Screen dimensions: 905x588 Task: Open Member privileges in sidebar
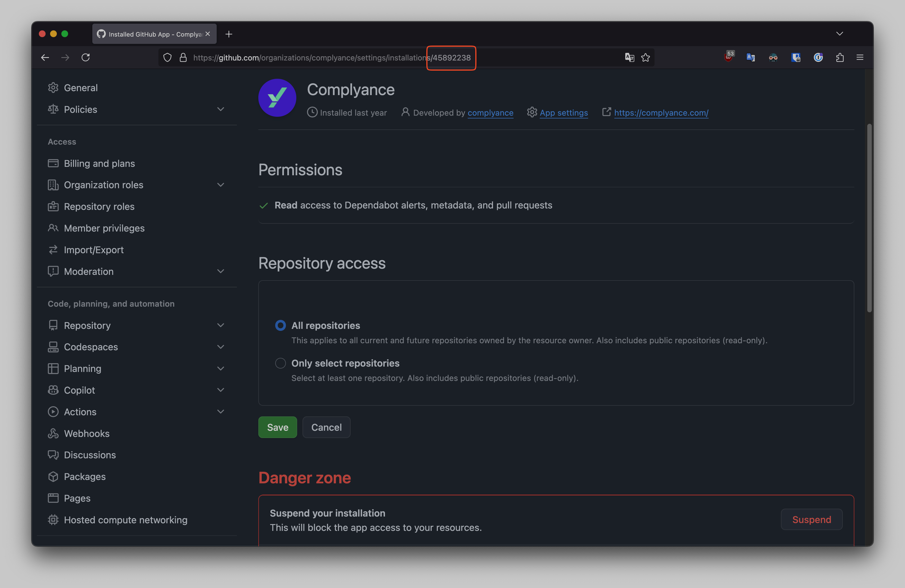104,228
